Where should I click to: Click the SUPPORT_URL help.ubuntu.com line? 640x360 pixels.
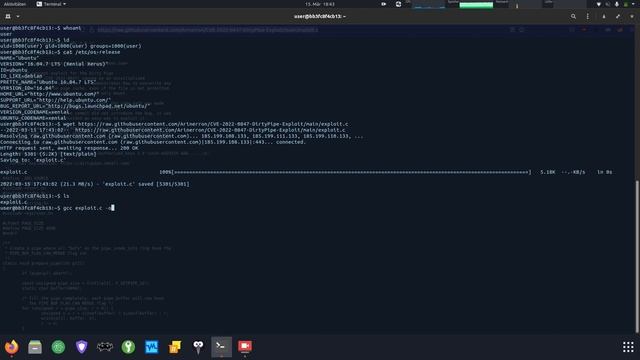tap(56, 100)
